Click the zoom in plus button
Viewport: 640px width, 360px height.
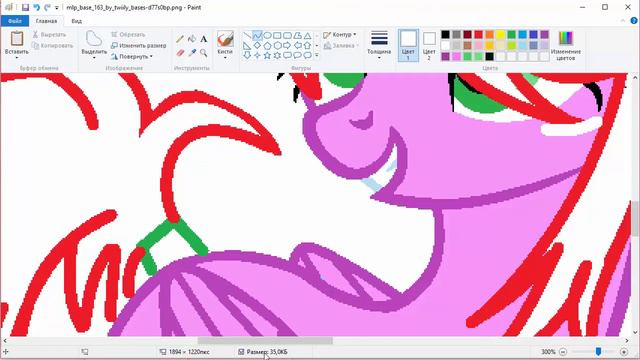coord(624,351)
